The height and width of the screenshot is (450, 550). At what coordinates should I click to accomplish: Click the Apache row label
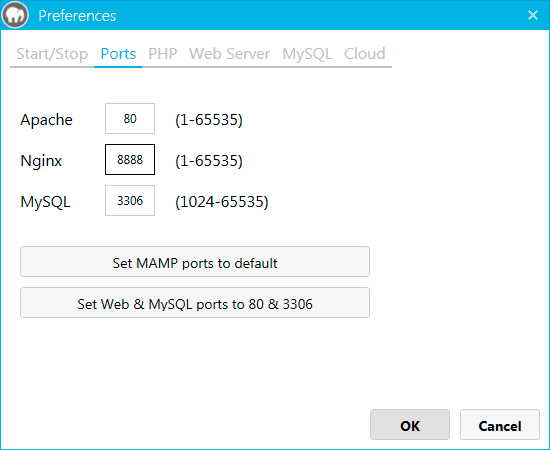(46, 120)
